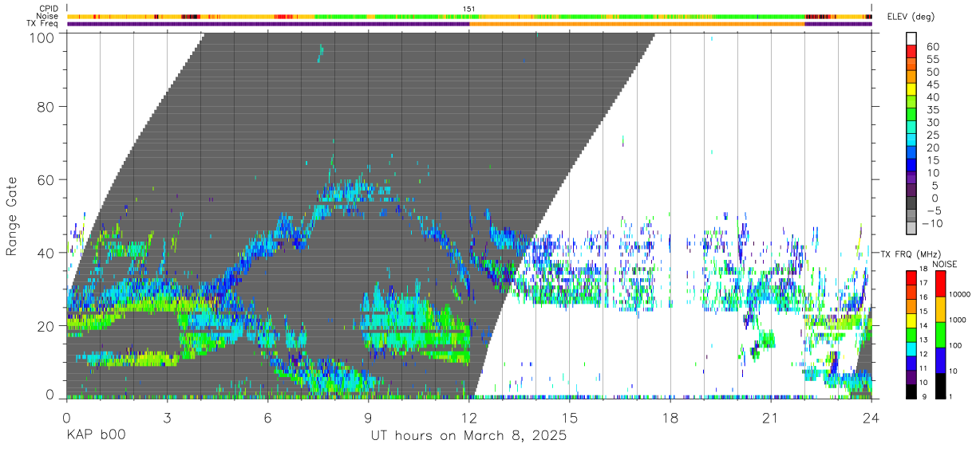980x452 pixels.
Task: Click noise legend value 100
Action: point(957,345)
